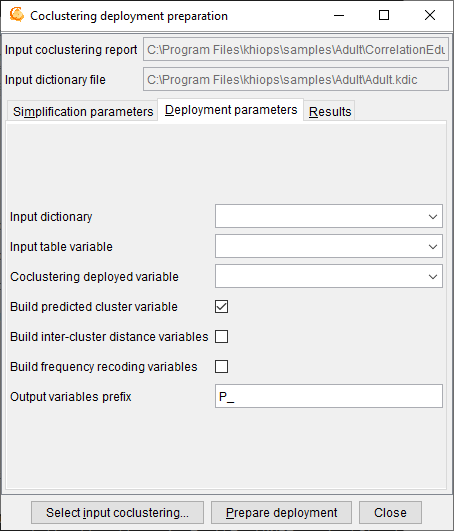Open the Input dictionary dropdown
This screenshot has height=531, width=454.
(329, 216)
